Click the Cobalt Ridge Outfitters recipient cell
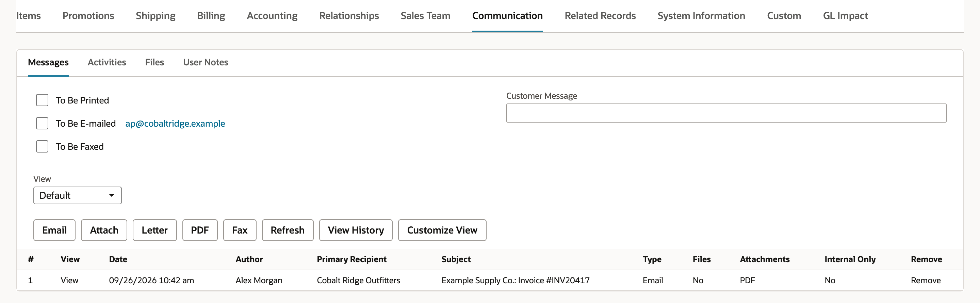 pyautogui.click(x=358, y=280)
